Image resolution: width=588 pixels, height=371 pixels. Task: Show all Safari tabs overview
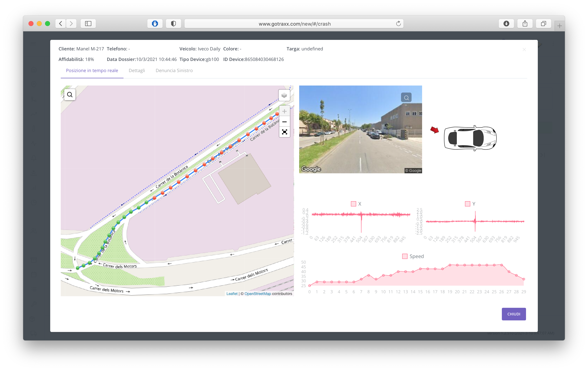coord(543,24)
